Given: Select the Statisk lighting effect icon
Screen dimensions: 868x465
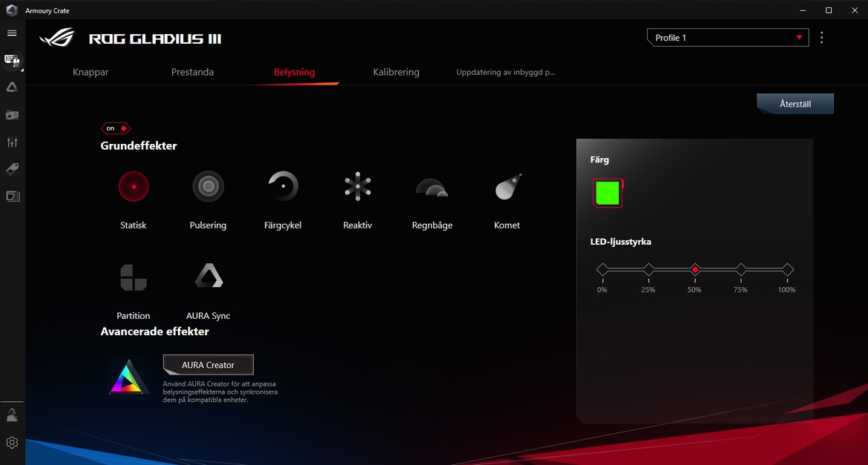Looking at the screenshot, I should click(x=134, y=187).
